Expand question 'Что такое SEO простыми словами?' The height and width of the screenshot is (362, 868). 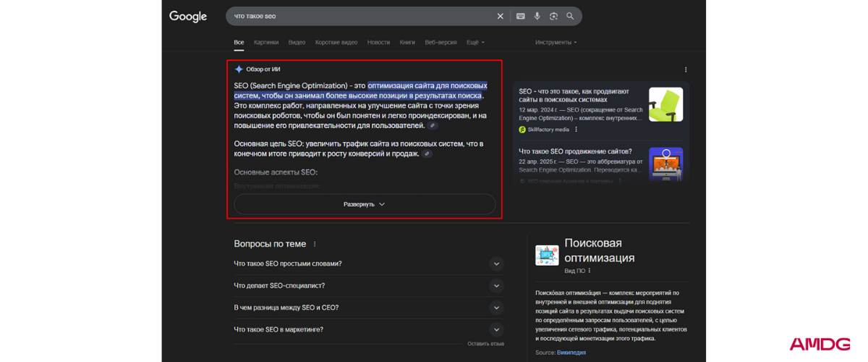pyautogui.click(x=368, y=264)
